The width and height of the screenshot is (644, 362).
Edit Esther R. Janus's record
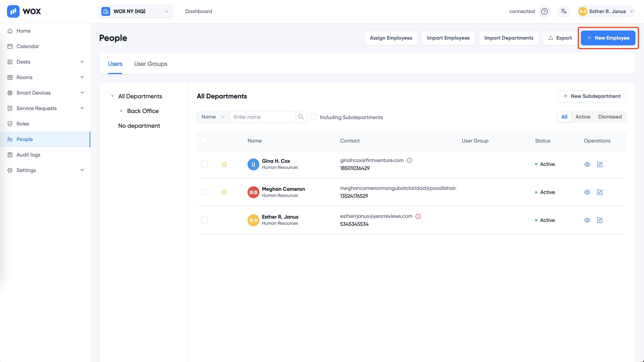click(600, 220)
